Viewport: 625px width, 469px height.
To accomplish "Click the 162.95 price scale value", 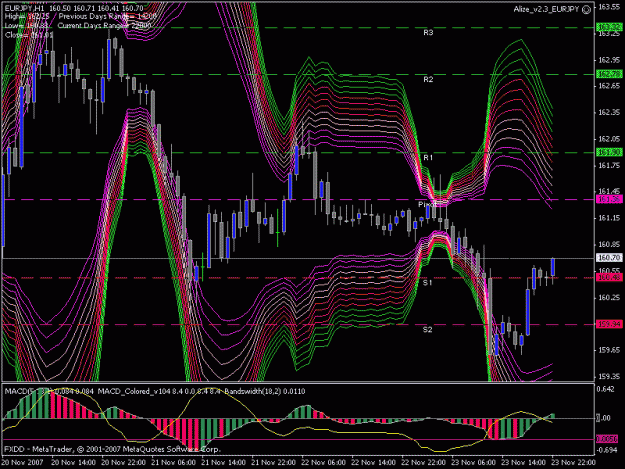I will [x=609, y=60].
